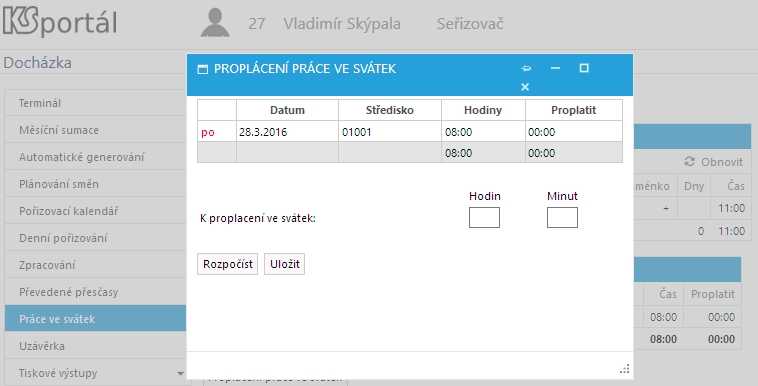Screen dimensions: 758x386
Task: Pin the dialog with the pin icon
Action: click(526, 68)
